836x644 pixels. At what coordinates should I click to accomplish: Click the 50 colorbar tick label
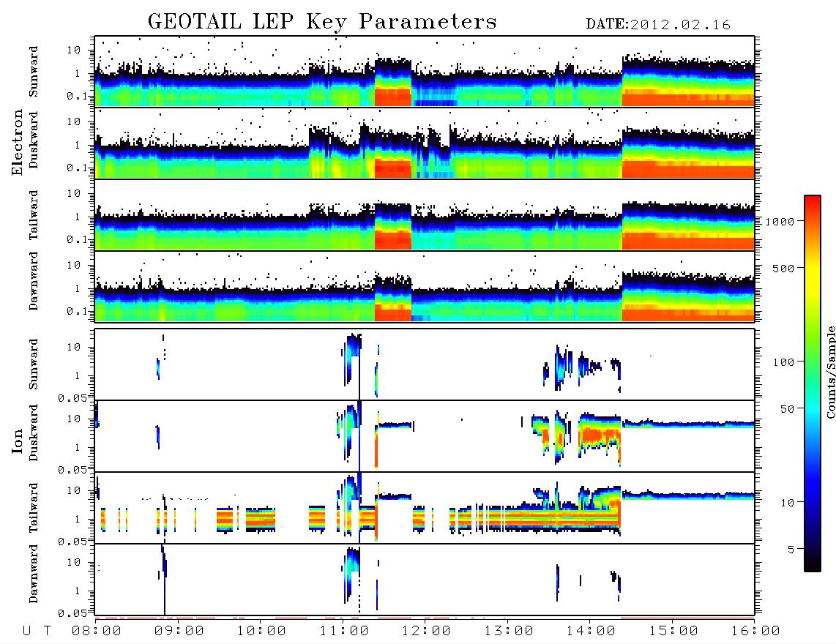coord(787,409)
